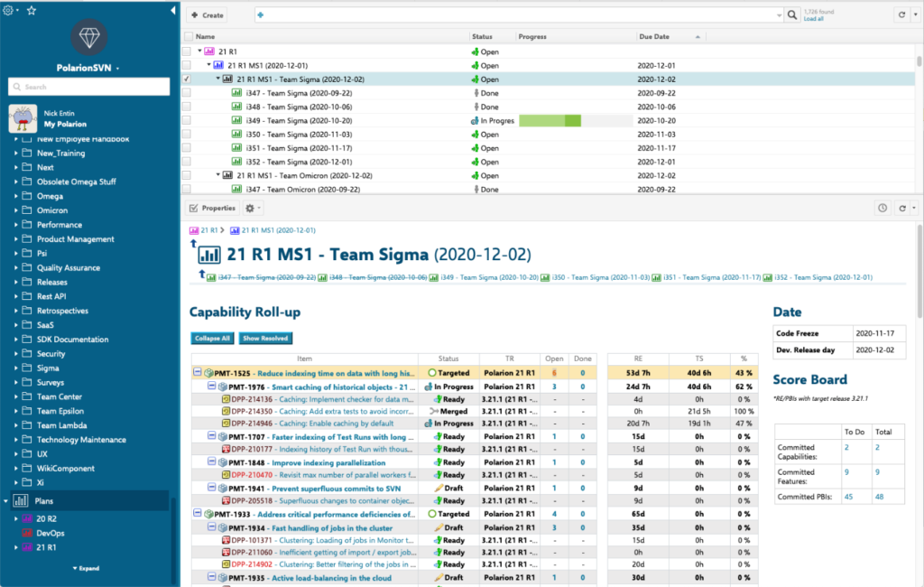Click the Plans chart icon in the sidebar
The image size is (924, 587).
pos(21,501)
